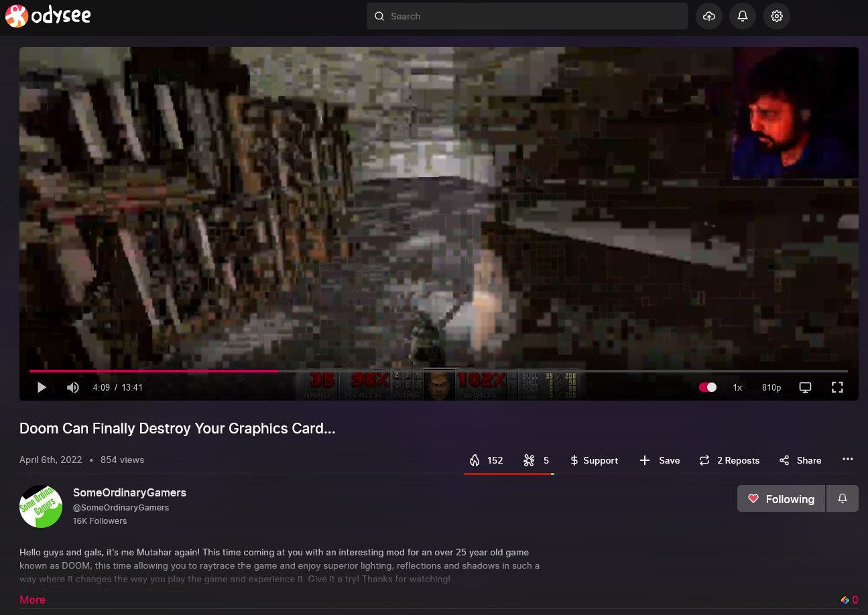868x615 pixels.
Task: Open the 810p quality selector
Action: (771, 387)
